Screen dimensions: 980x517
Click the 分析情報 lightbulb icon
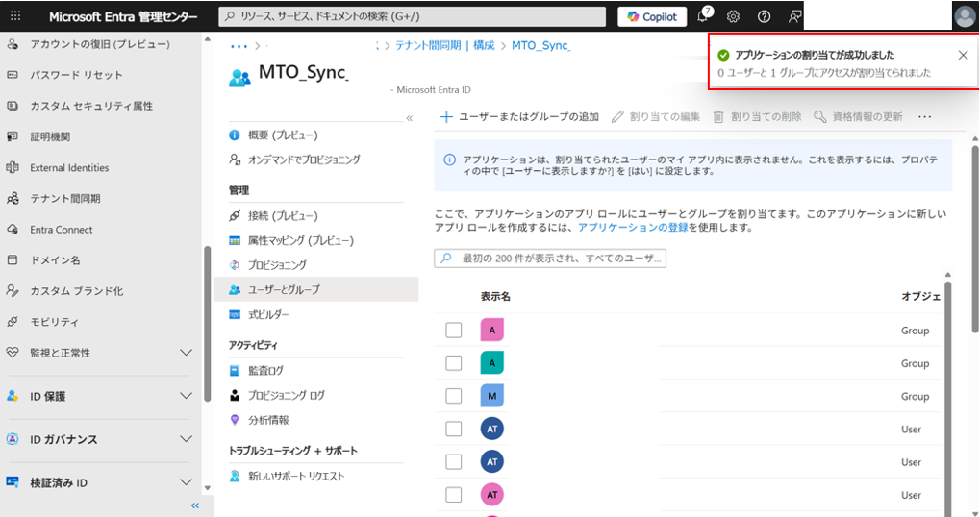tap(235, 420)
